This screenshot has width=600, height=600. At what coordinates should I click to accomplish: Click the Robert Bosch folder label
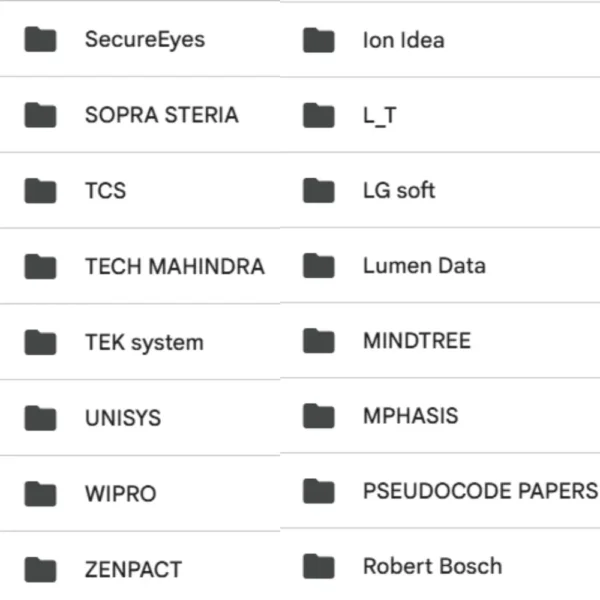pyautogui.click(x=432, y=566)
